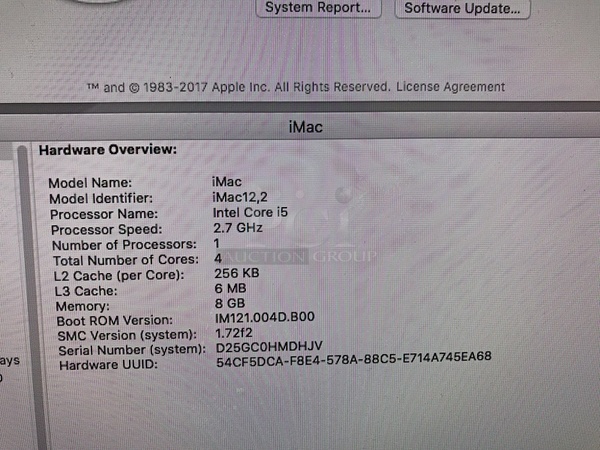Viewport: 600px width, 450px height.
Task: Click the Software Update button
Action: [462, 8]
